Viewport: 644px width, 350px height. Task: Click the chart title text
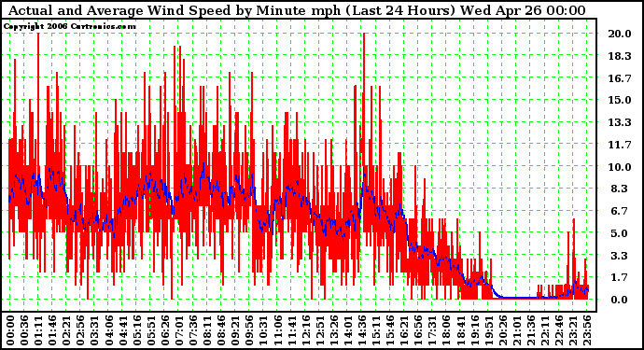coord(297,10)
